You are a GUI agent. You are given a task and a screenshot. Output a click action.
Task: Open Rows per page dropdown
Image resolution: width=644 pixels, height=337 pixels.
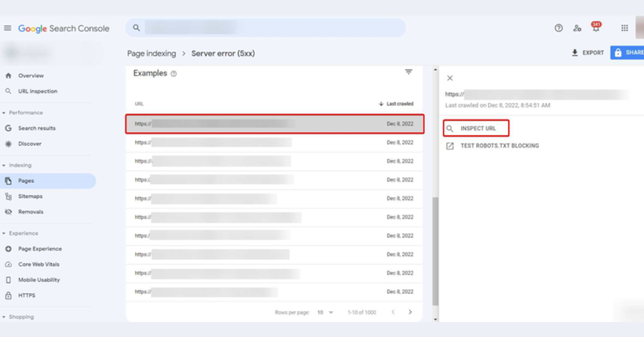click(325, 312)
